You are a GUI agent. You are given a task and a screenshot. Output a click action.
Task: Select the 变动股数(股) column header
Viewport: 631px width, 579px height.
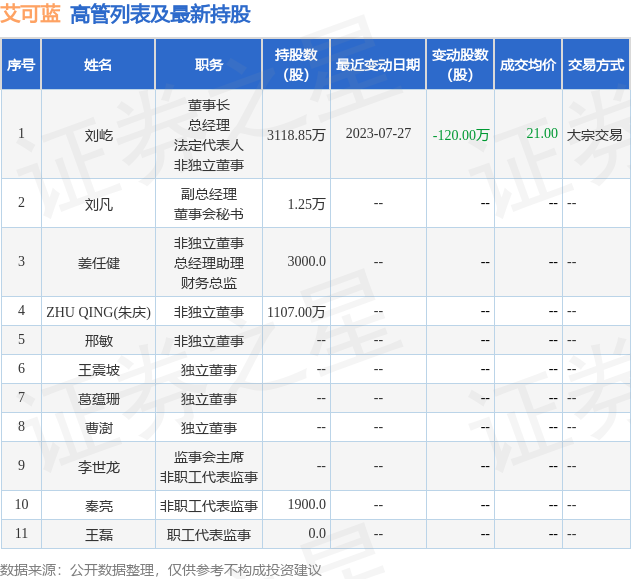click(x=460, y=64)
